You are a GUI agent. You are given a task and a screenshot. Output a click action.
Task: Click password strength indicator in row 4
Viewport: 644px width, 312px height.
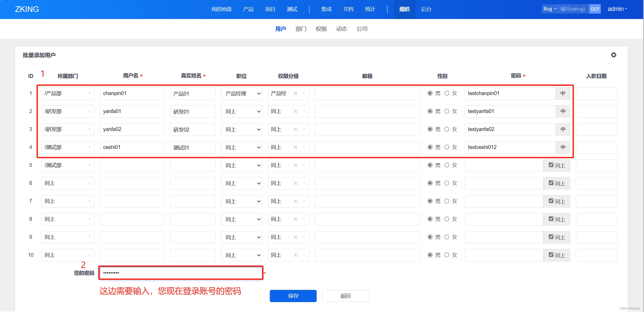[x=563, y=147]
